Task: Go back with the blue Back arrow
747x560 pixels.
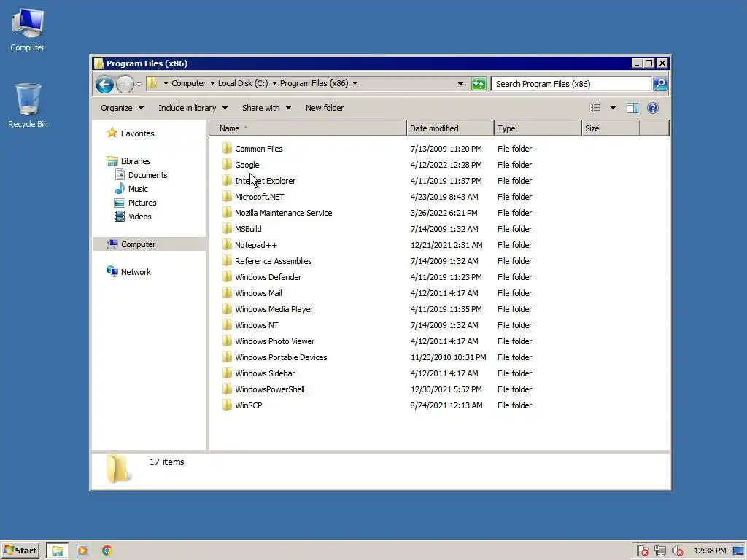Action: point(104,85)
